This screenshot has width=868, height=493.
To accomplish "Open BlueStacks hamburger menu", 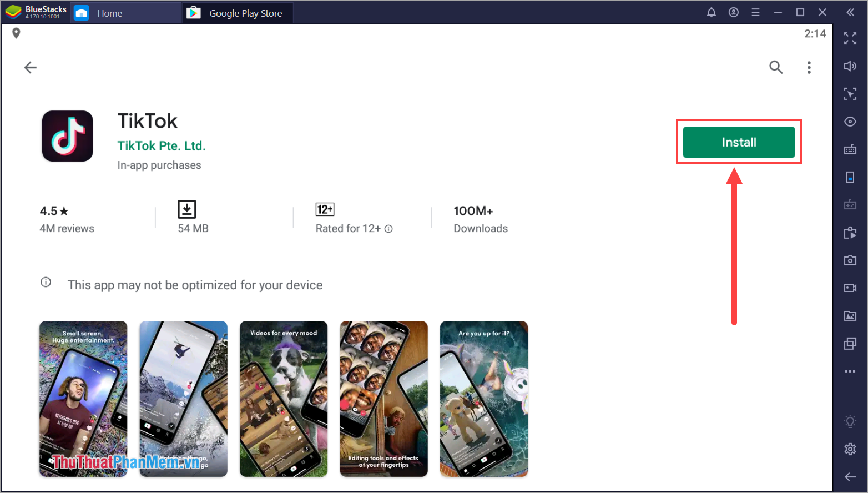I will [755, 12].
